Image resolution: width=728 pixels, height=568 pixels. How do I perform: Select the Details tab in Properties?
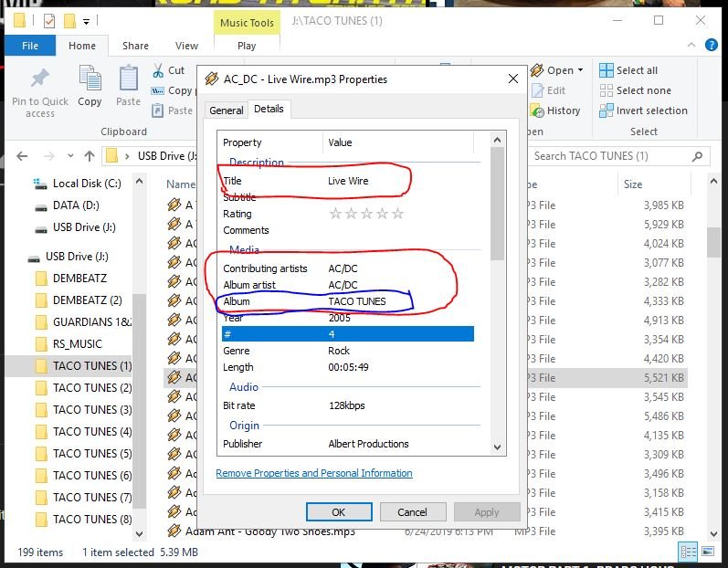pos(269,109)
